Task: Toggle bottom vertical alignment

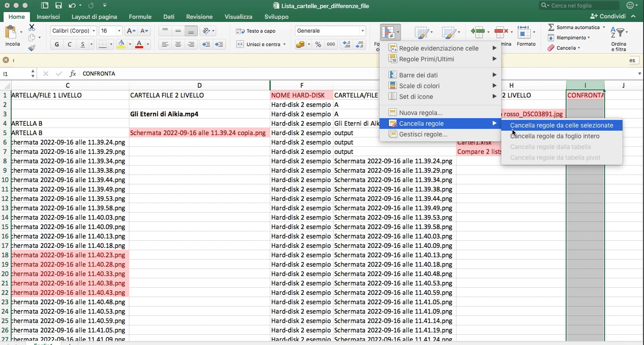Action: [x=191, y=31]
